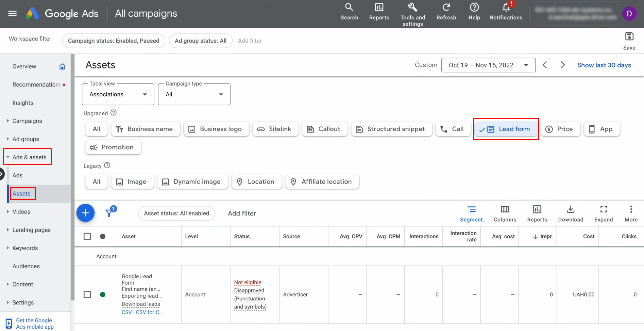Select the Structured snippet asset type

(x=391, y=129)
